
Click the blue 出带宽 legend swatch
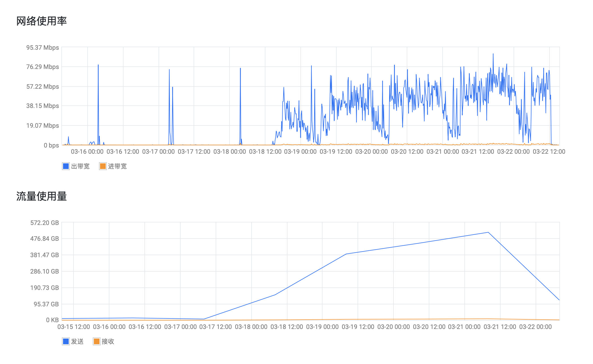pyautogui.click(x=66, y=166)
